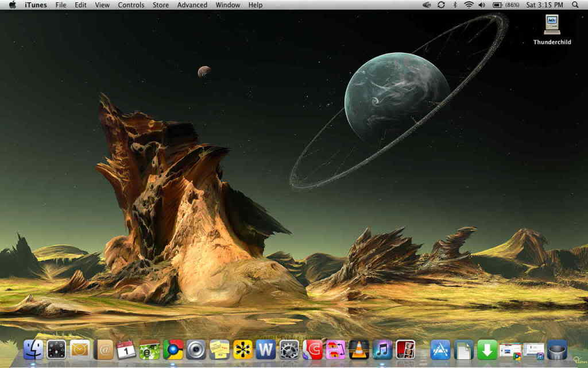Open the VLC traffic cone icon

[x=359, y=349]
